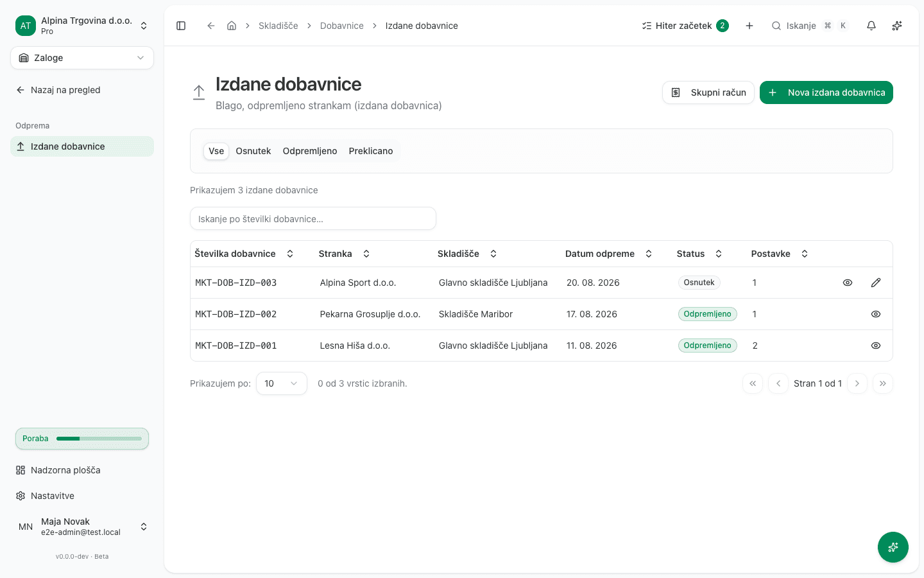Change rows per page dropdown
924x578 pixels.
[282, 383]
